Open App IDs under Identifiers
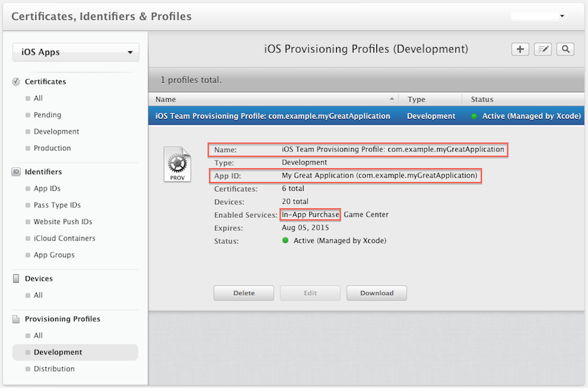 (x=47, y=188)
